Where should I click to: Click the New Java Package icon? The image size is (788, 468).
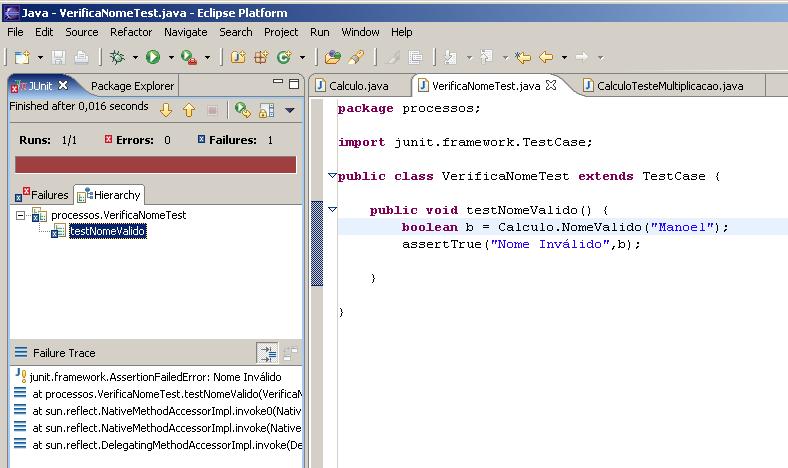[x=261, y=57]
